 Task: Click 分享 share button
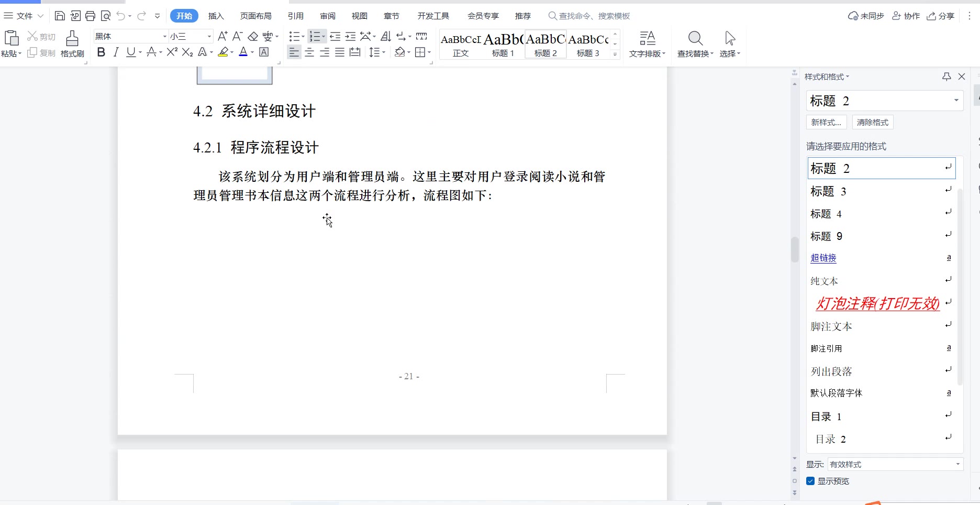coord(941,16)
